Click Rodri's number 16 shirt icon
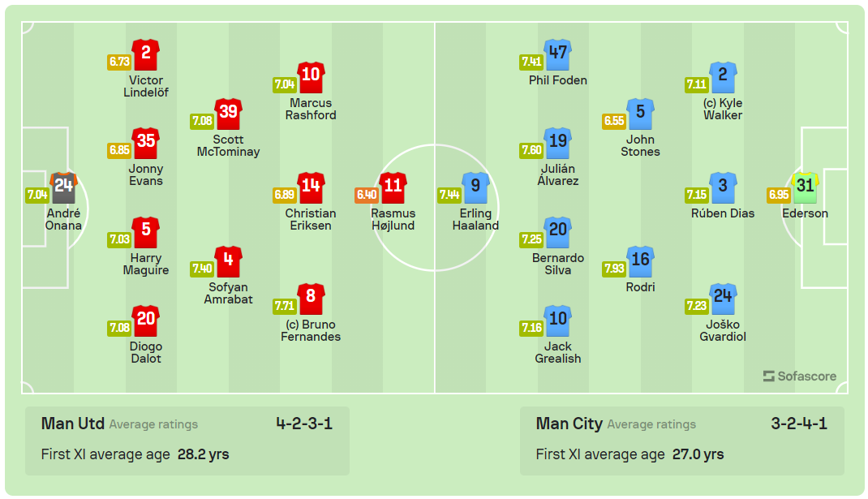 click(641, 261)
